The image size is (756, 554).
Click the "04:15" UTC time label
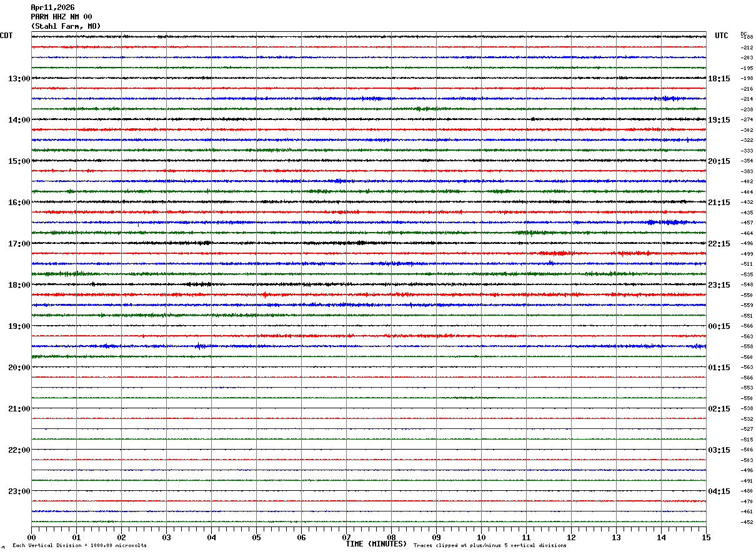tap(719, 491)
